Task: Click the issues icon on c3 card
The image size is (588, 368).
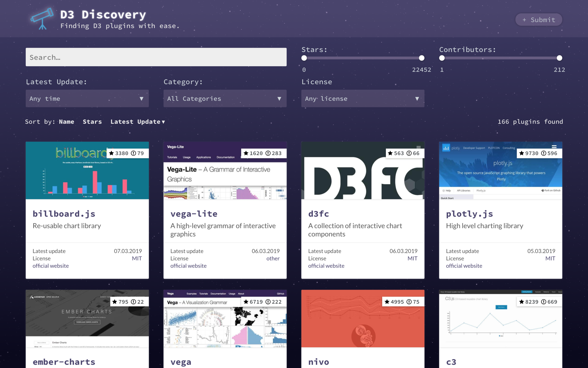Action: click(x=543, y=302)
